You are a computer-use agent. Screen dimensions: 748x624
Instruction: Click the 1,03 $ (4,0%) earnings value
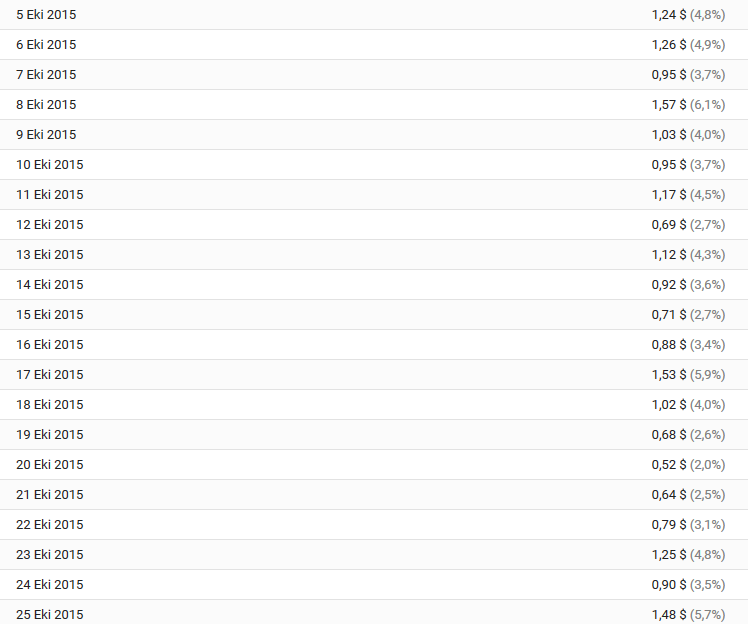(688, 135)
